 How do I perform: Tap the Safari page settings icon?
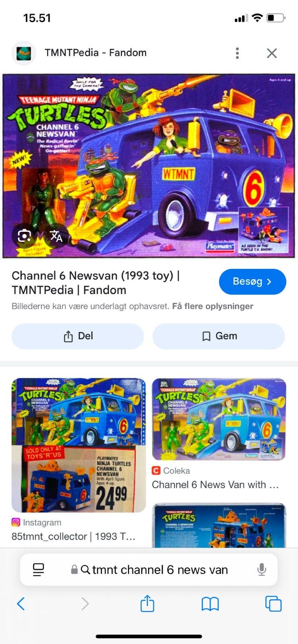38,570
